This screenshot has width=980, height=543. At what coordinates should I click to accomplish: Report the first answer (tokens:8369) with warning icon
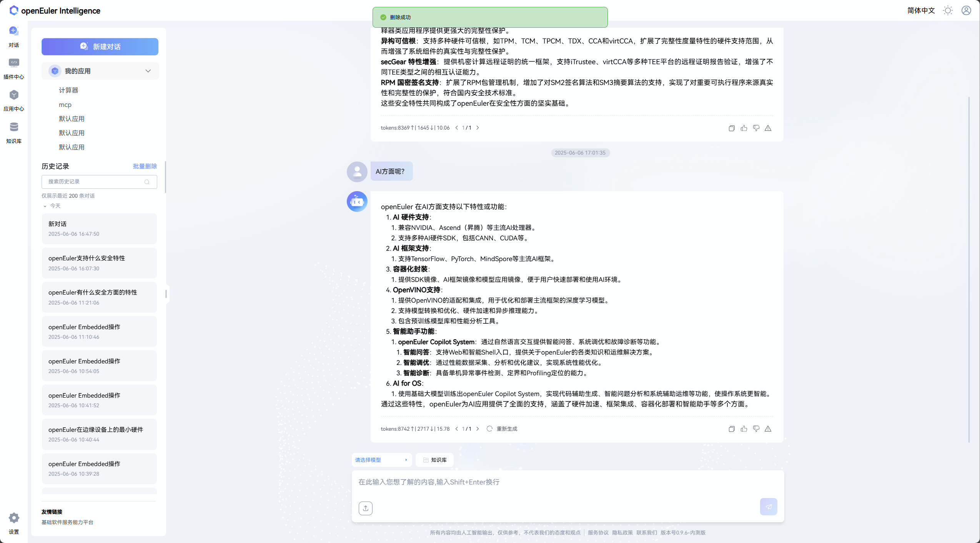(x=768, y=128)
